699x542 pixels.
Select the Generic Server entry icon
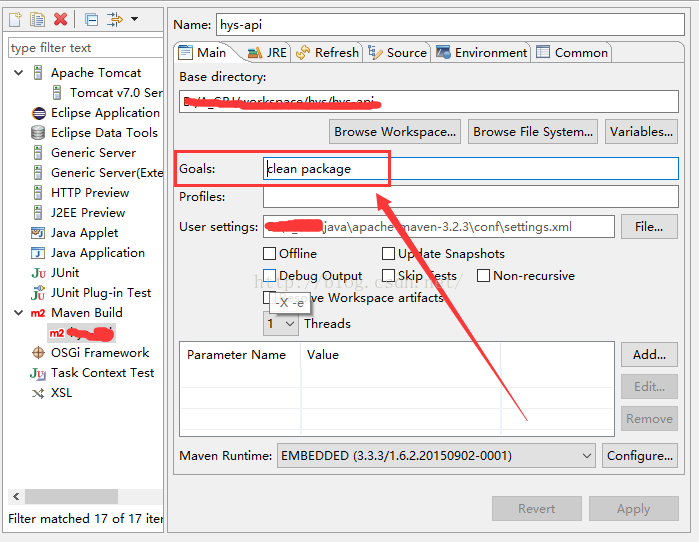tap(38, 152)
